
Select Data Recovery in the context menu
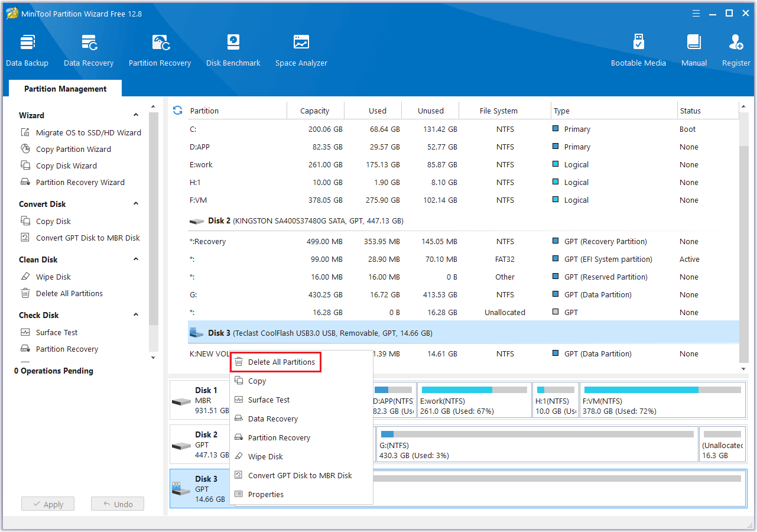tap(301, 419)
